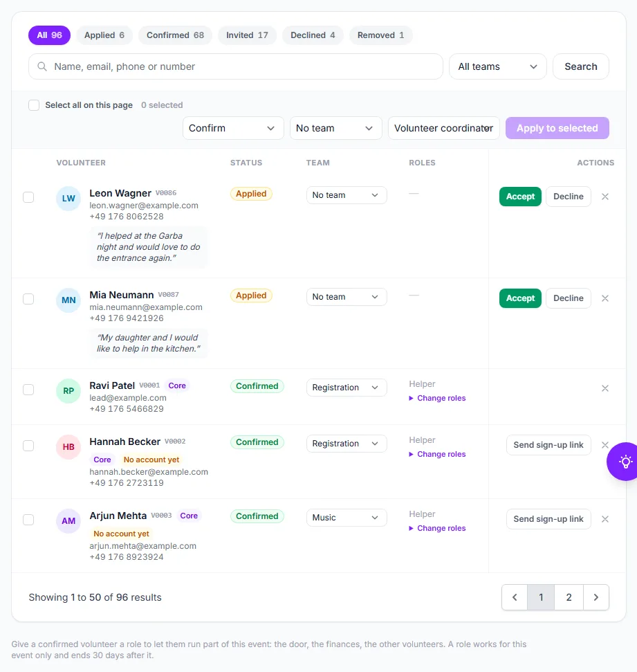The height and width of the screenshot is (672, 637).
Task: Remove Hannah Becker with the X icon
Action: [604, 445]
